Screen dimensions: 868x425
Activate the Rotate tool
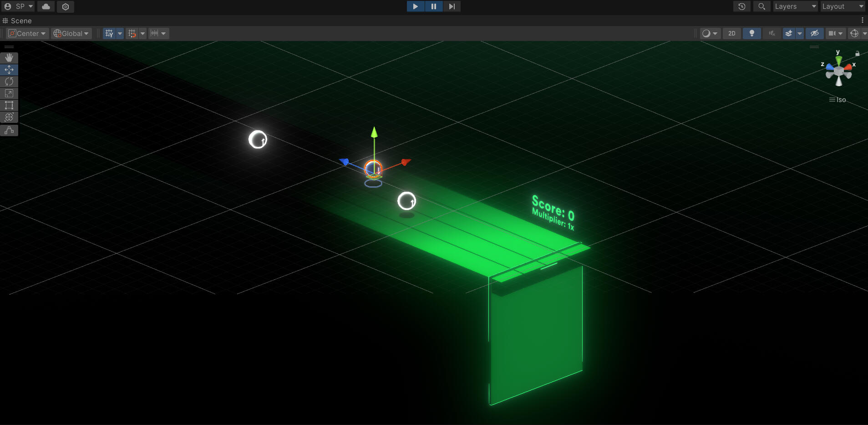click(x=9, y=82)
